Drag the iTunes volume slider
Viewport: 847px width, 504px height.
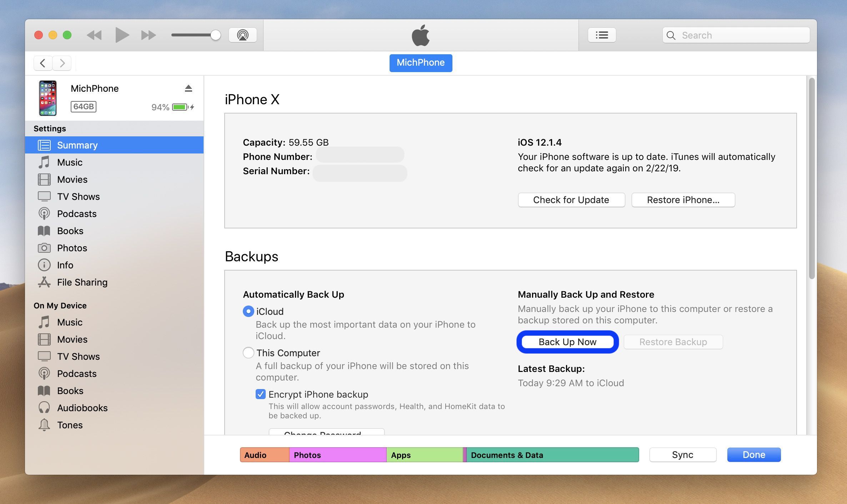click(215, 34)
